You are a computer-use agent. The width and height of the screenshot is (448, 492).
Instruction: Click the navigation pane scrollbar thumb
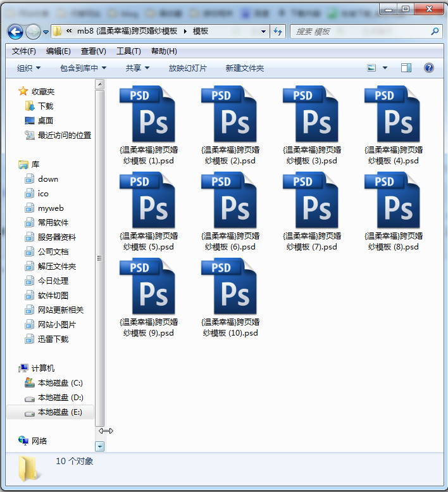tap(100, 258)
